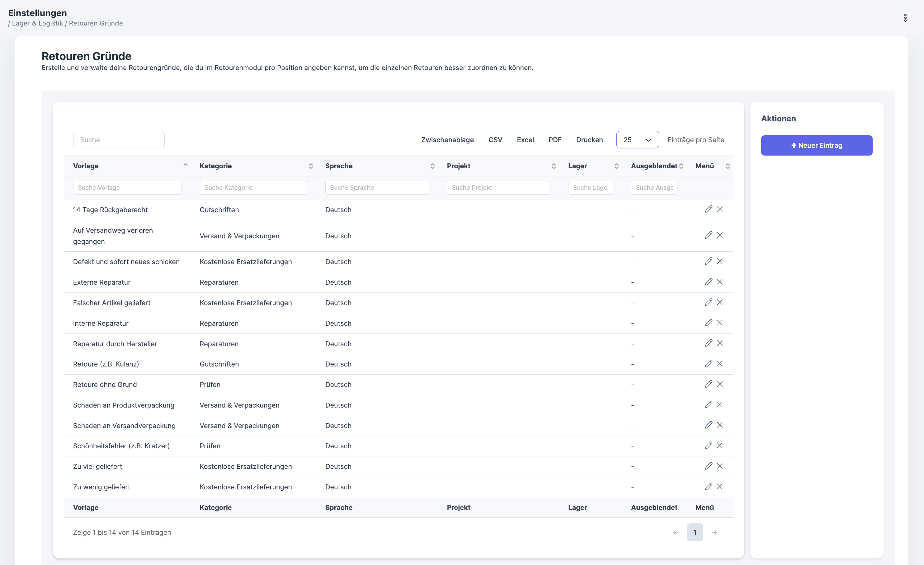
Task: Edit 'Schönheitsfehler (z.B. Kratzer)' entry
Action: [x=708, y=446]
